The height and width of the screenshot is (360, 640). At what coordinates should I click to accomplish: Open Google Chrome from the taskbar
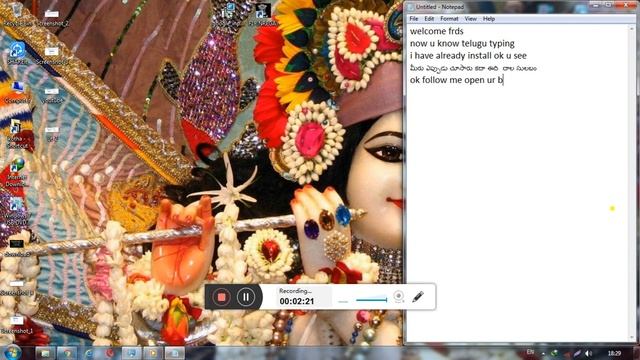67,353
